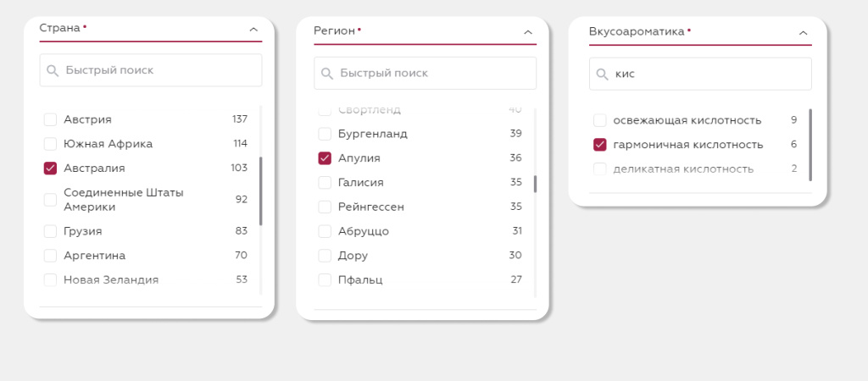Click the search magnifier icon in Страна panel
This screenshot has height=381, width=868.
click(53, 70)
